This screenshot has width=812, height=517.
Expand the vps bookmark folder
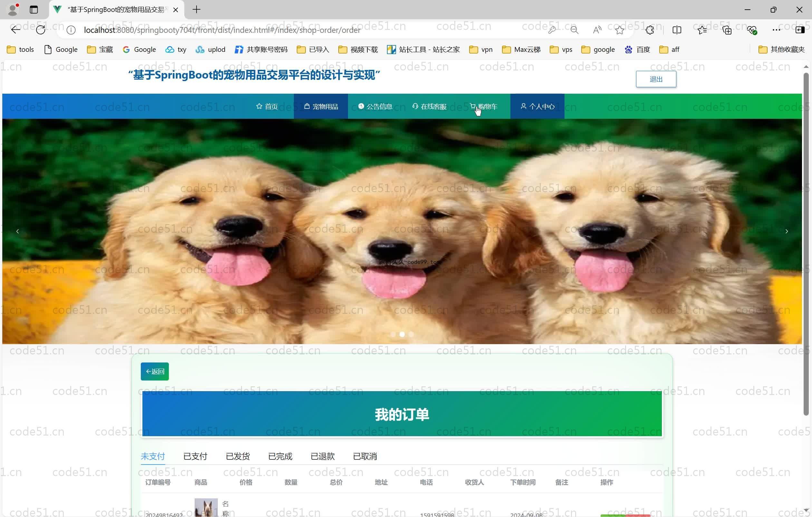pyautogui.click(x=561, y=50)
